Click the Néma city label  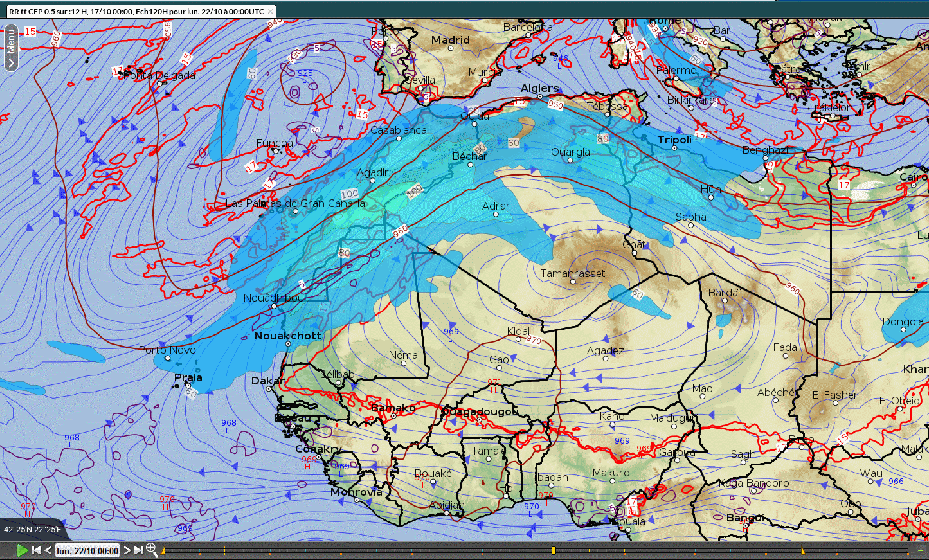tap(403, 355)
